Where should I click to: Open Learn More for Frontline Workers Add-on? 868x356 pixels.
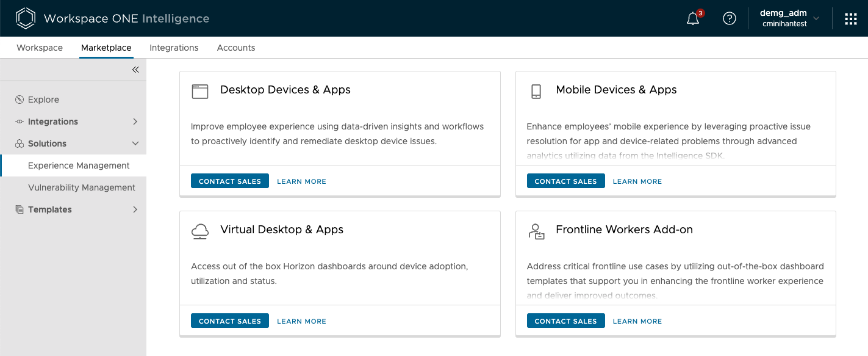[637, 321]
